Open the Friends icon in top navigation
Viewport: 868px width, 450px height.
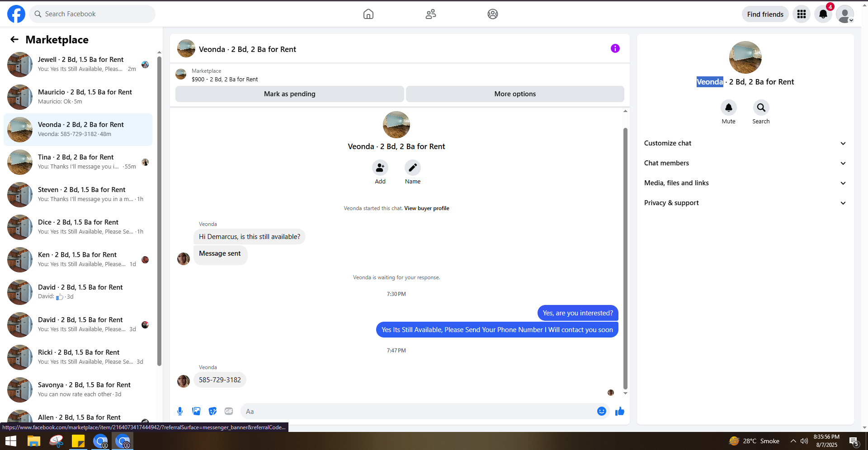[431, 14]
